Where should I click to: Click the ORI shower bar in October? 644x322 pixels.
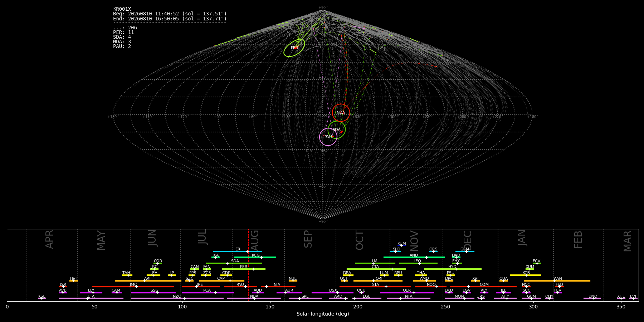point(378,281)
